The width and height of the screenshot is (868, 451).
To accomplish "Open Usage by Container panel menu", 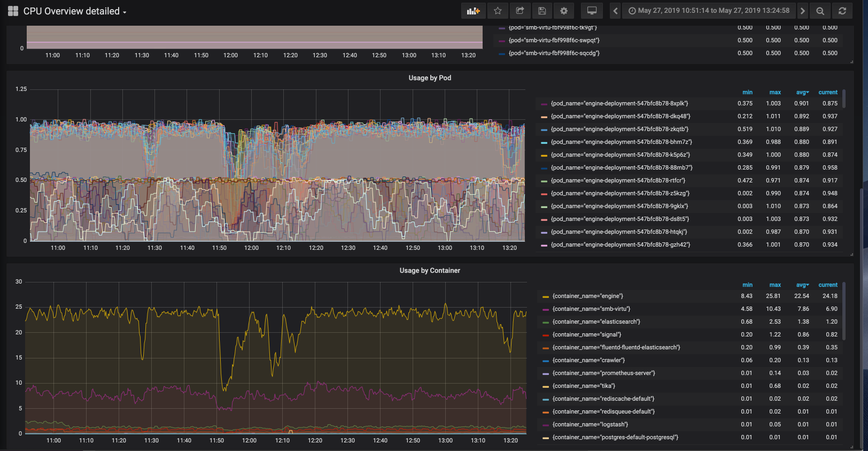I will click(430, 271).
